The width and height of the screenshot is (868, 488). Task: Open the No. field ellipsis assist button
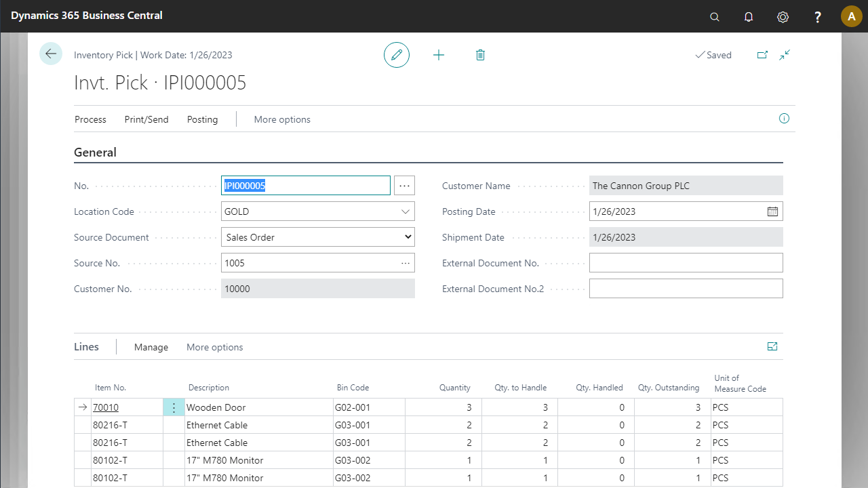(x=404, y=186)
